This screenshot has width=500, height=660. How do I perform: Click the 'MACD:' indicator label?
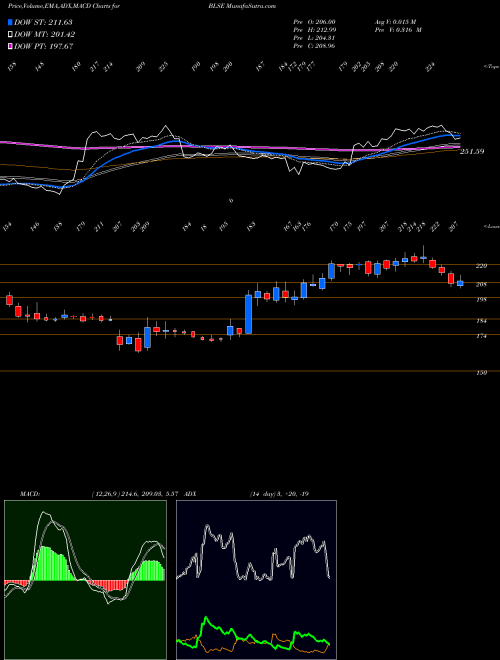(x=29, y=494)
